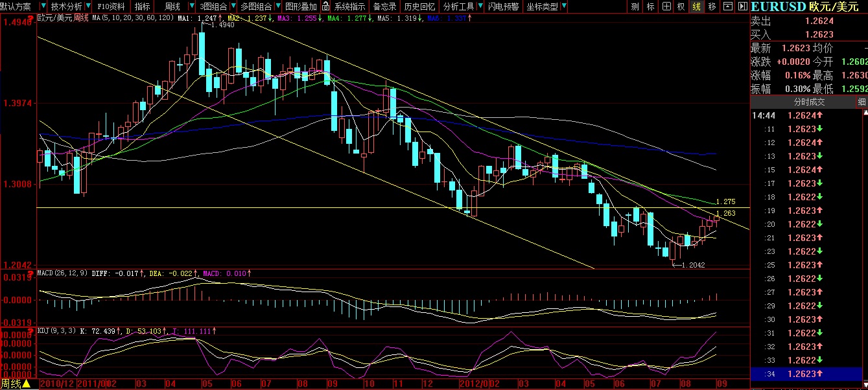Click the 标 marker tool icon

pos(651,6)
